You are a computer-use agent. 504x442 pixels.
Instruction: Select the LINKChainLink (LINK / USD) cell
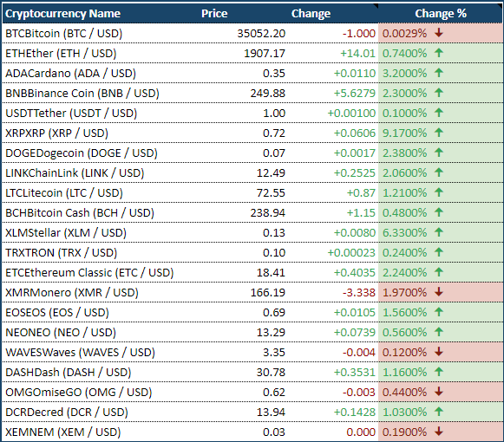[75, 172]
